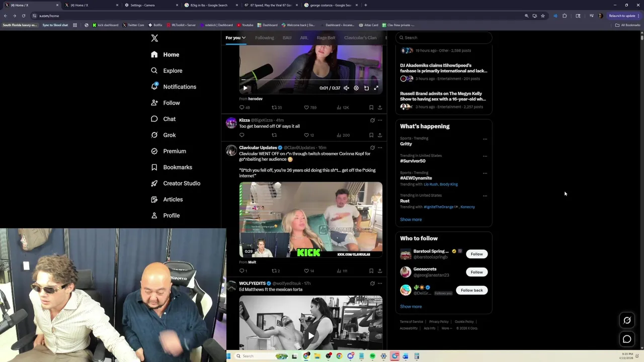Ask Grok about Clavicular Updates post
The width and height of the screenshot is (644, 362).
[x=372, y=148]
